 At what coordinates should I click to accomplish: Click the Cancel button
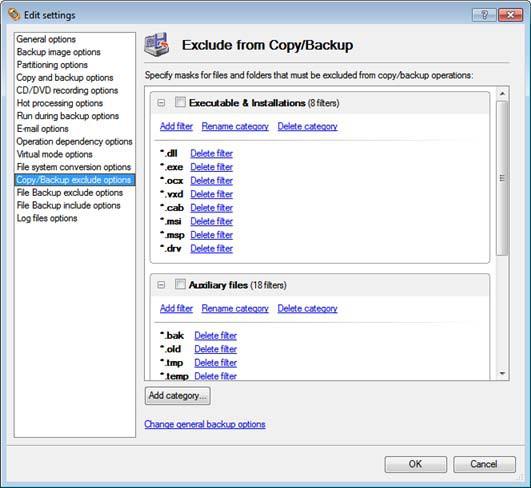click(484, 464)
